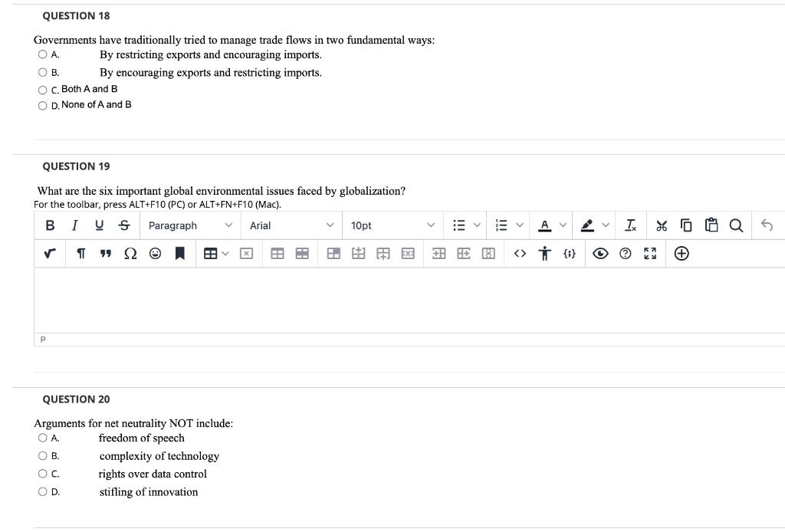Image resolution: width=785 pixels, height=532 pixels.
Task: Select 'stifling of innovation' radio button
Action: coord(43,492)
